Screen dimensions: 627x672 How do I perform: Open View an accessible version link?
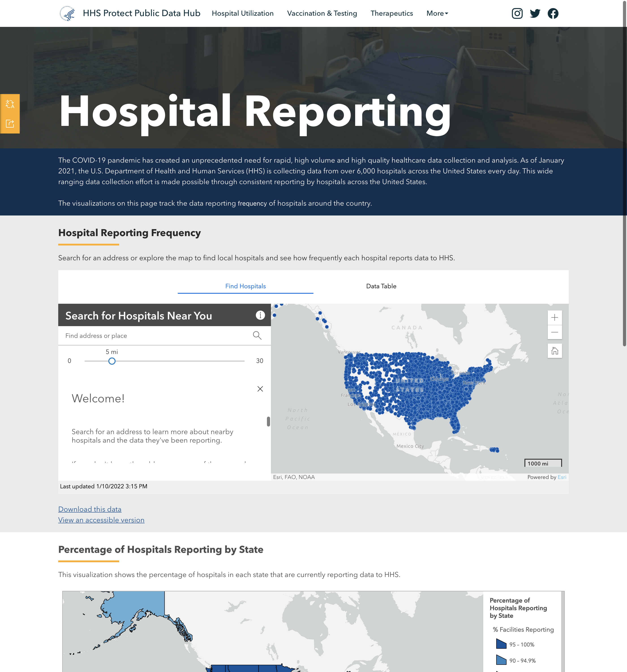point(101,520)
